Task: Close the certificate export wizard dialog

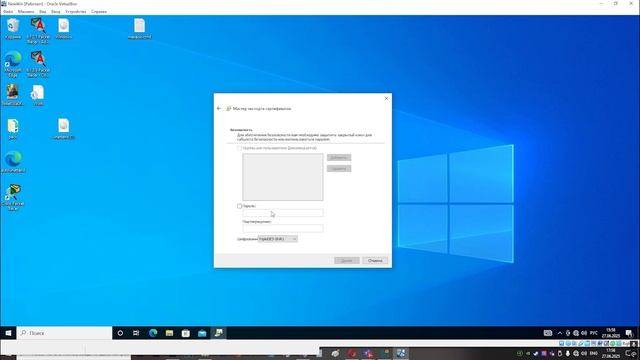Action: pos(386,98)
